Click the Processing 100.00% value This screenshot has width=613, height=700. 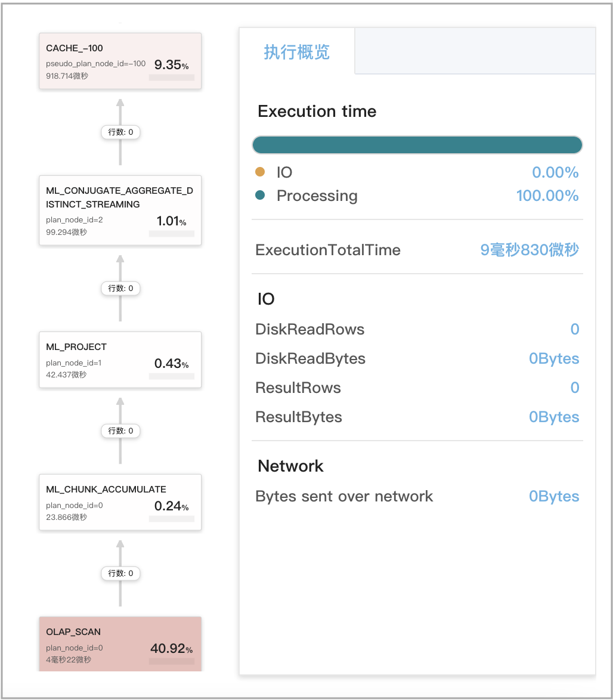tap(547, 196)
